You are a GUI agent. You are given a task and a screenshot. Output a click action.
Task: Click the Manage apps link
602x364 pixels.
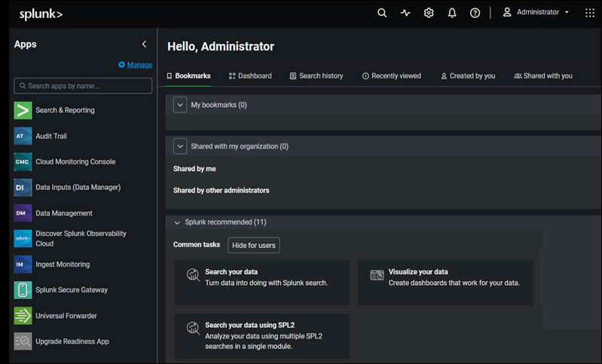(139, 65)
